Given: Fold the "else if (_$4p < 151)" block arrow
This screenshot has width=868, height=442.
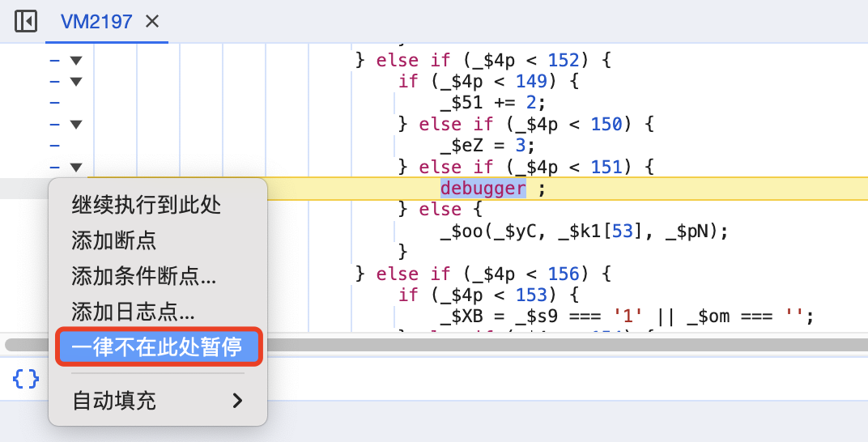Looking at the screenshot, I should [x=76, y=167].
